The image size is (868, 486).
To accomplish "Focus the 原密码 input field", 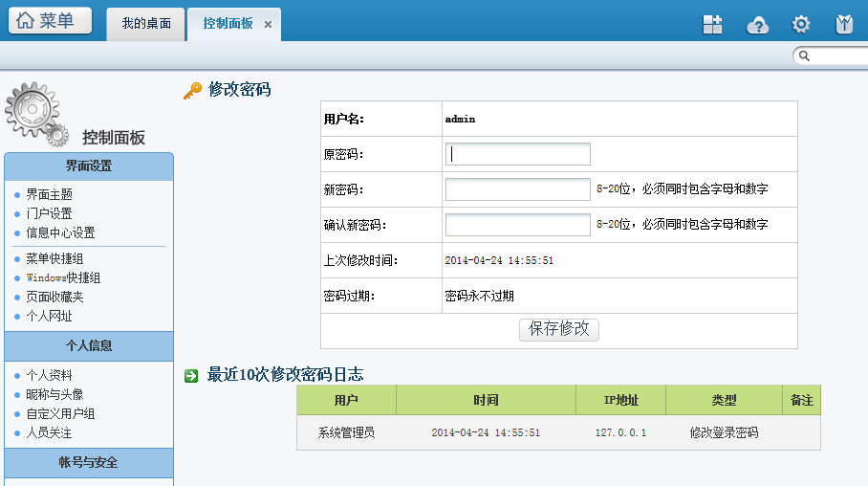I will tap(518, 154).
